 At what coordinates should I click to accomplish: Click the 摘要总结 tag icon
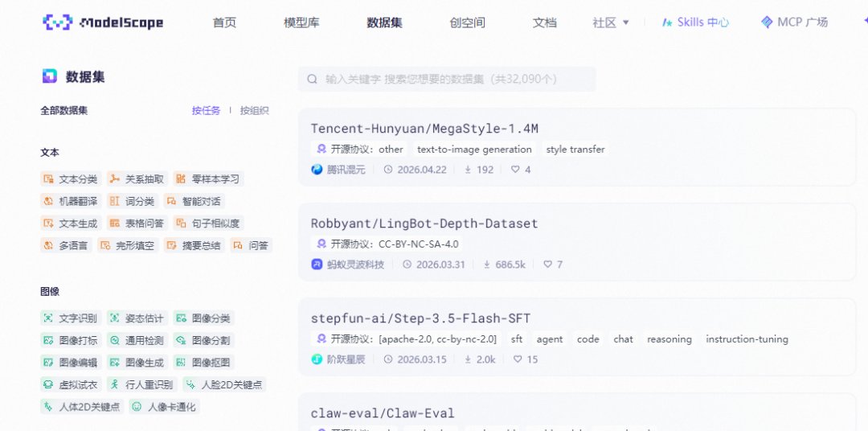pos(172,245)
